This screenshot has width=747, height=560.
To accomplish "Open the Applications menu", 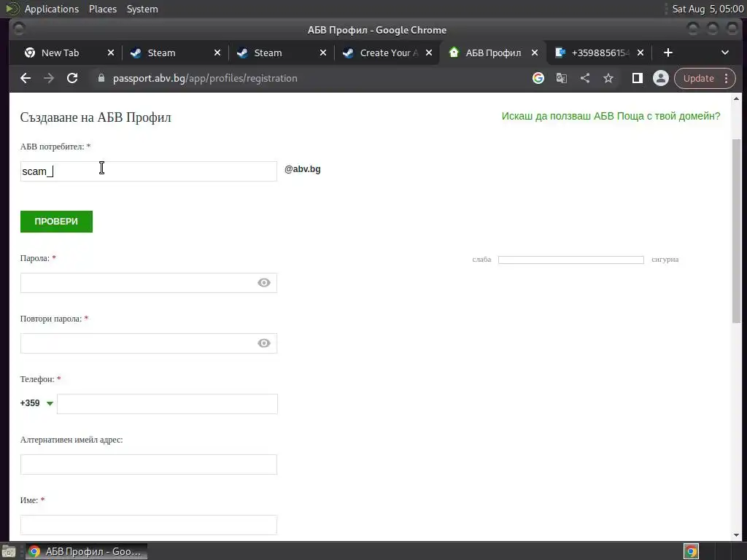I will click(52, 9).
